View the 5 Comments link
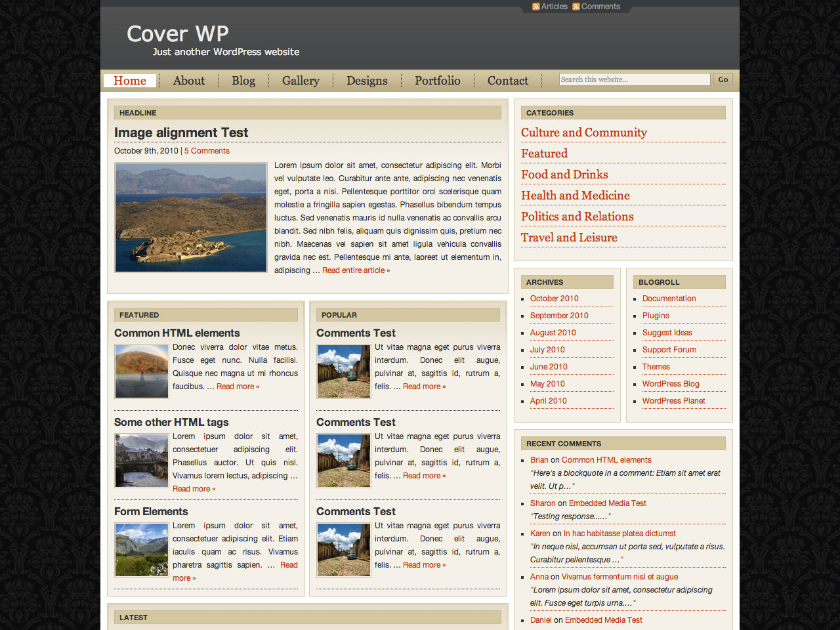This screenshot has width=840, height=630. tap(207, 151)
